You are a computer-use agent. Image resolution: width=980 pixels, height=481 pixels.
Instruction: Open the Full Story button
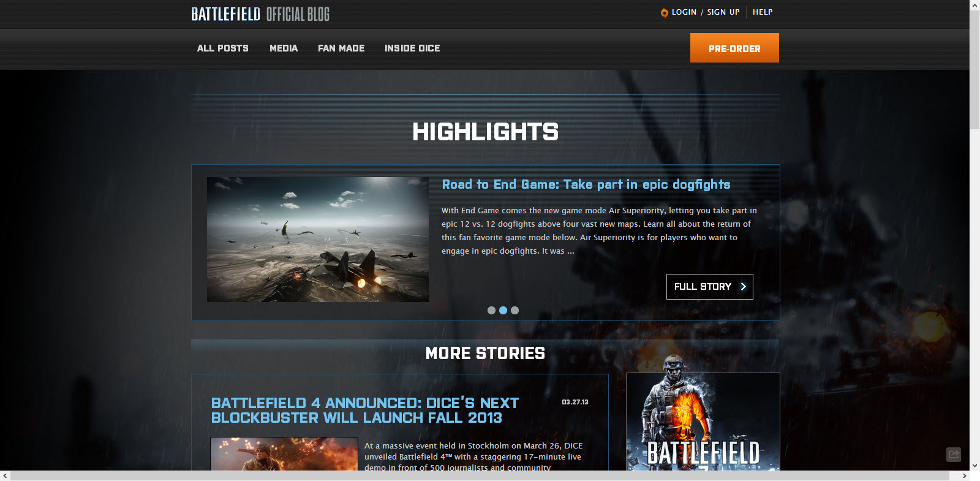(709, 287)
